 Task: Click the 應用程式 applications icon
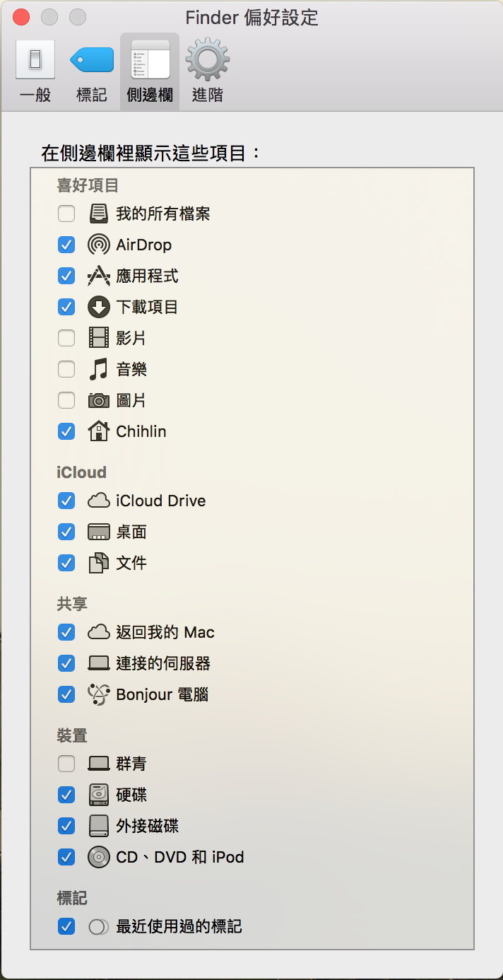pyautogui.click(x=99, y=276)
